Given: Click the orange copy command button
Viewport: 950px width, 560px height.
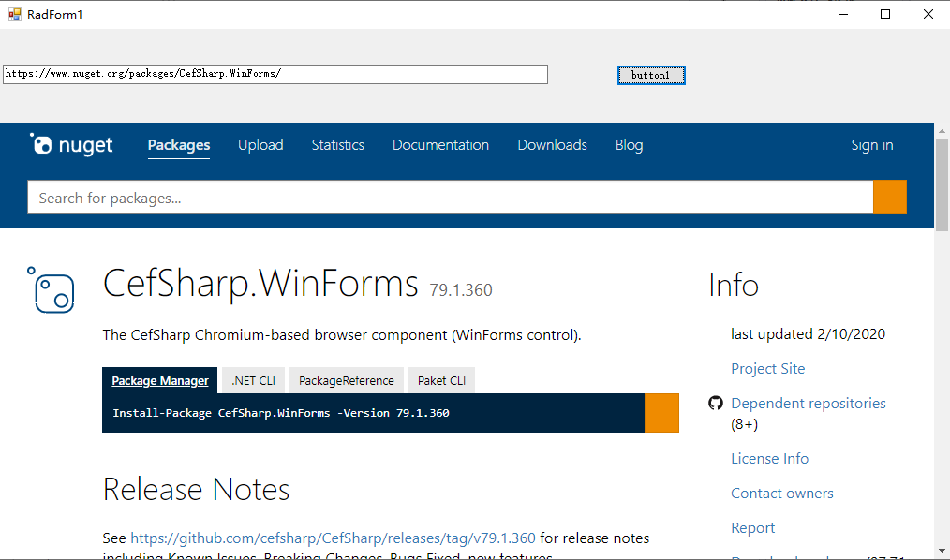Looking at the screenshot, I should coord(661,413).
